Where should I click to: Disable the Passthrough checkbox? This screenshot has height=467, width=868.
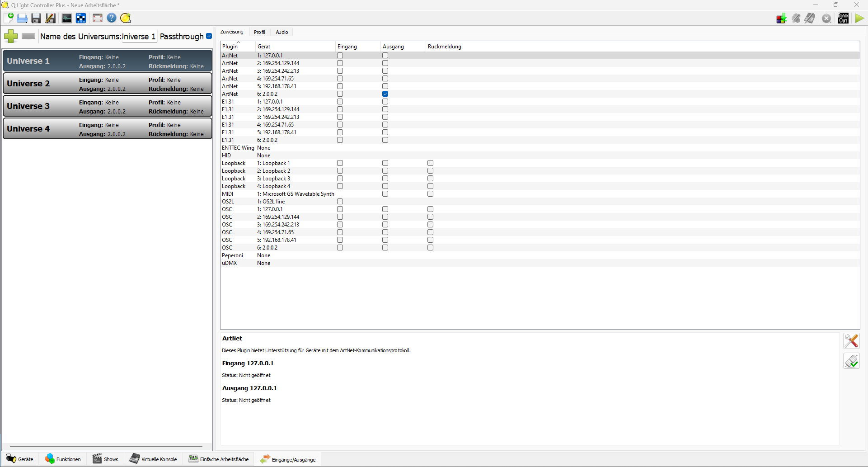pos(209,36)
